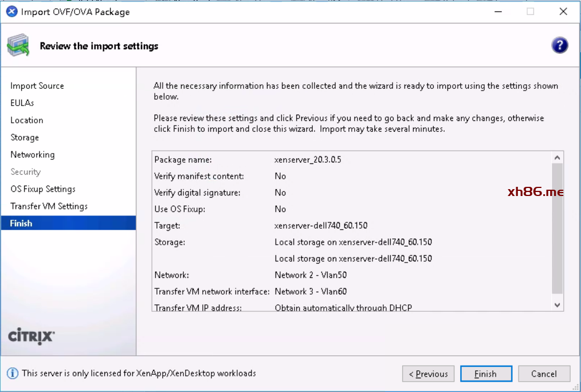Viewport: 581px width, 392px height.
Task: Click the XenCenter icon in the title bar
Action: click(x=11, y=11)
